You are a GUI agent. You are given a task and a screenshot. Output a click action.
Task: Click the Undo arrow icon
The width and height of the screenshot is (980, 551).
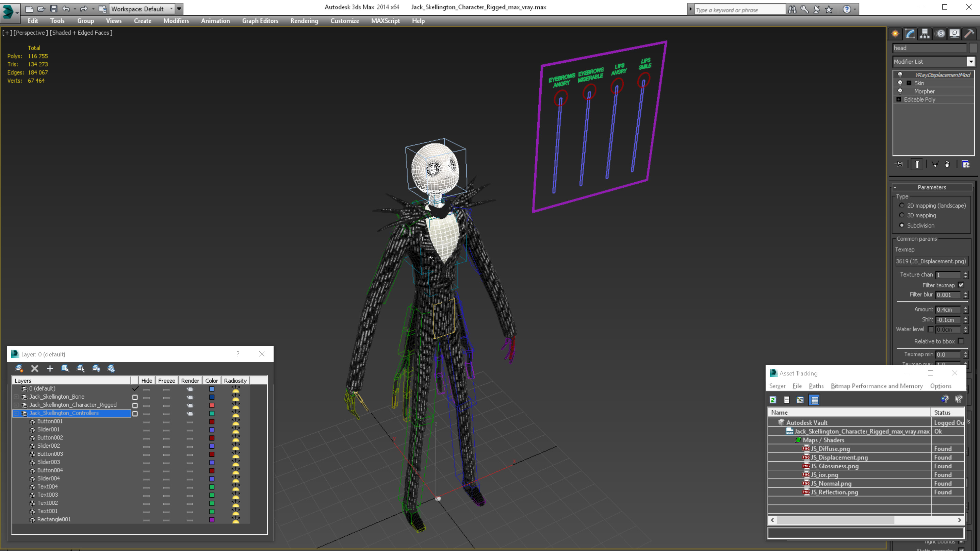coord(66,9)
